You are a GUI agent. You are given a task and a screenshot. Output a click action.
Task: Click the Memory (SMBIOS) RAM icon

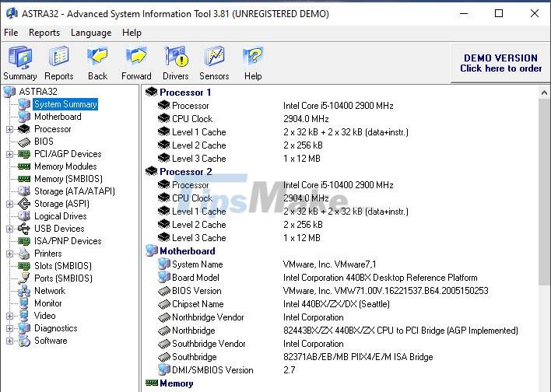pos(24,179)
